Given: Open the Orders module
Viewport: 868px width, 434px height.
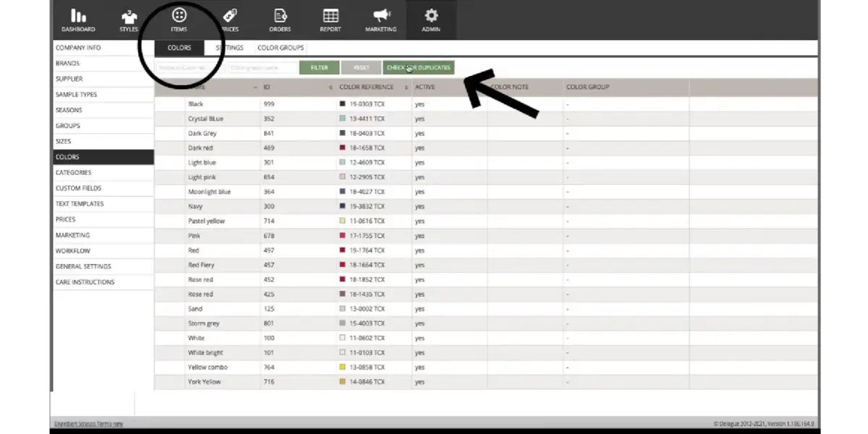Looking at the screenshot, I should pyautogui.click(x=279, y=18).
